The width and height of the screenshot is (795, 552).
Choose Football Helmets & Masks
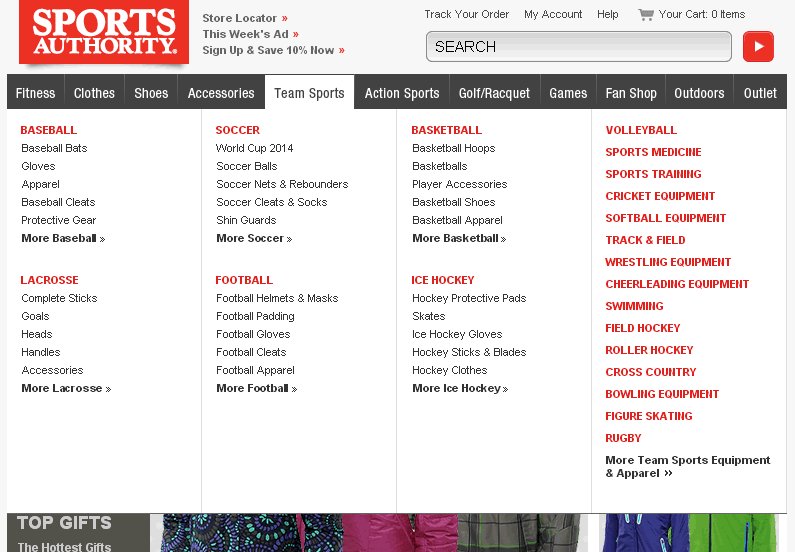pos(277,299)
